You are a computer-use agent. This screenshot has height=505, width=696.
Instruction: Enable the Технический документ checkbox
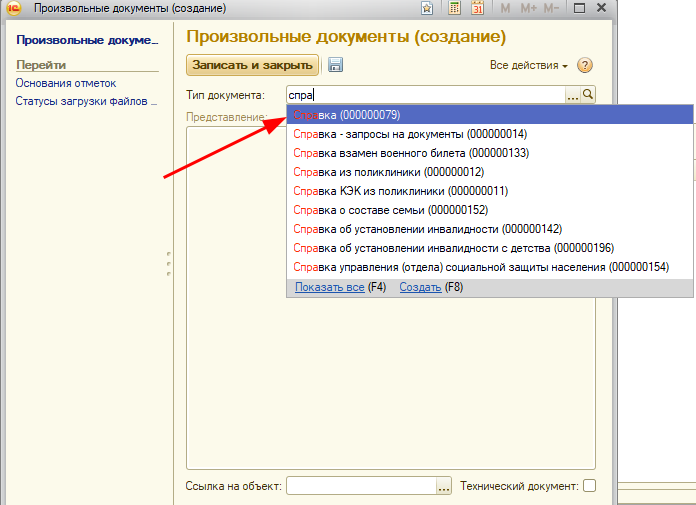point(589,486)
